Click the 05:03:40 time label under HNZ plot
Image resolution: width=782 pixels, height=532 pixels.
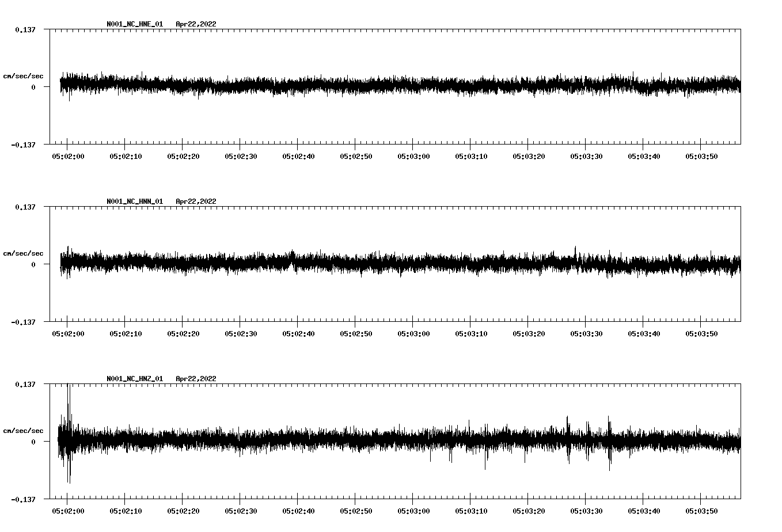(644, 511)
